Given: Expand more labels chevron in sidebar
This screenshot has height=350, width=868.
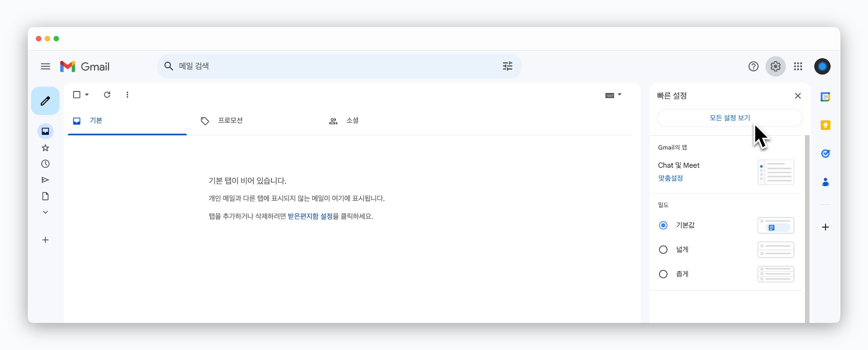Looking at the screenshot, I should (45, 212).
